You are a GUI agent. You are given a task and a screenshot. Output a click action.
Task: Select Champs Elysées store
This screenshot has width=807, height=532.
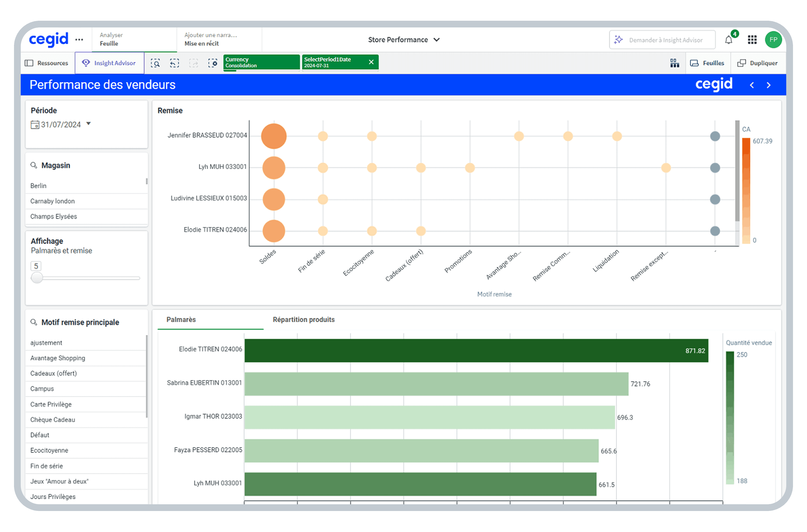click(x=86, y=216)
